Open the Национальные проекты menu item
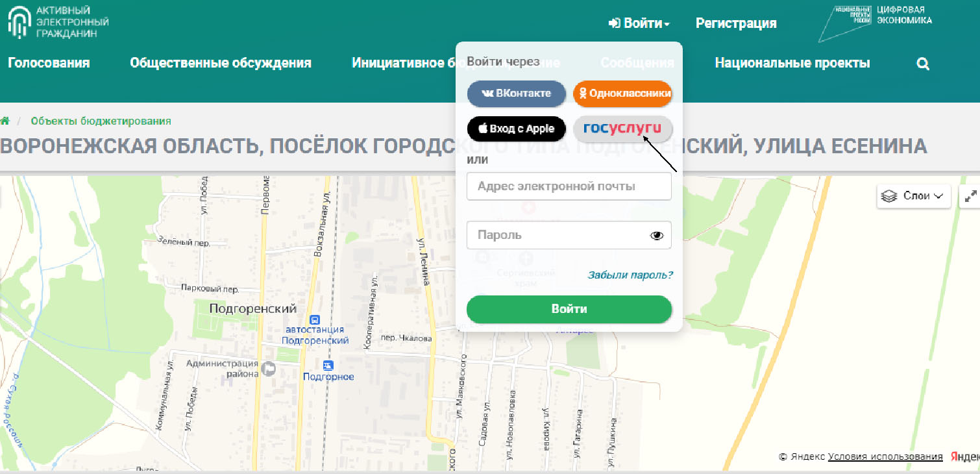980x474 pixels. 792,63
